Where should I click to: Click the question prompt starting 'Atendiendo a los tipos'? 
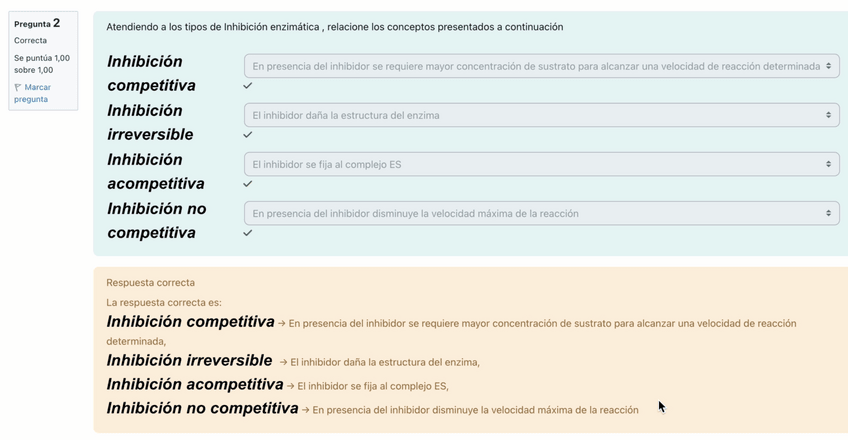pos(334,27)
